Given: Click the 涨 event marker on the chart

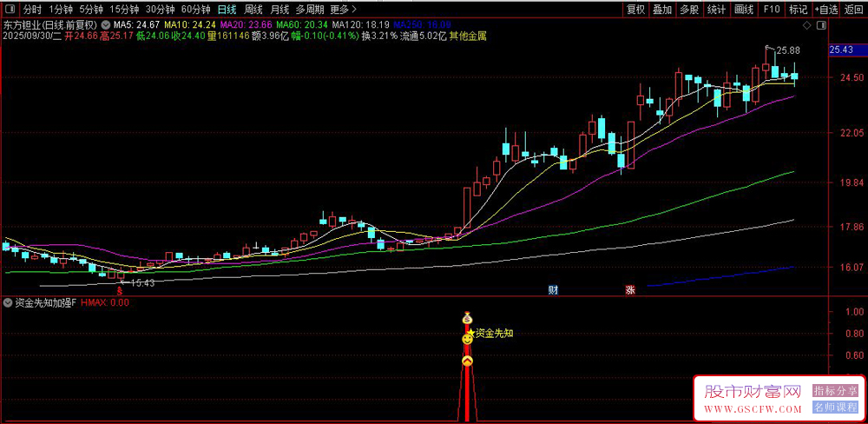Looking at the screenshot, I should (629, 289).
